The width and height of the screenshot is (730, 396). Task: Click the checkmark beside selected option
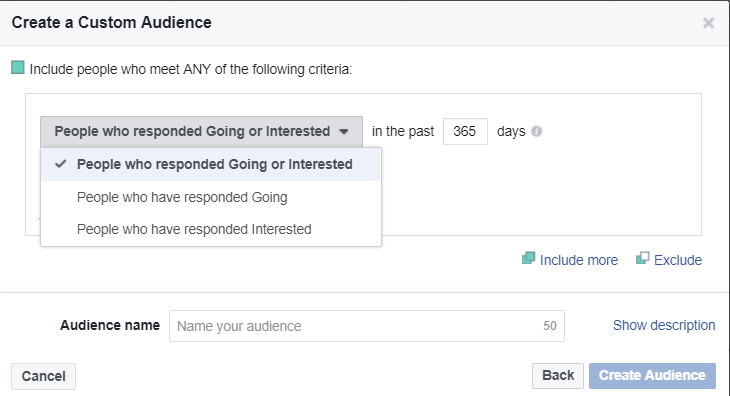pos(61,164)
